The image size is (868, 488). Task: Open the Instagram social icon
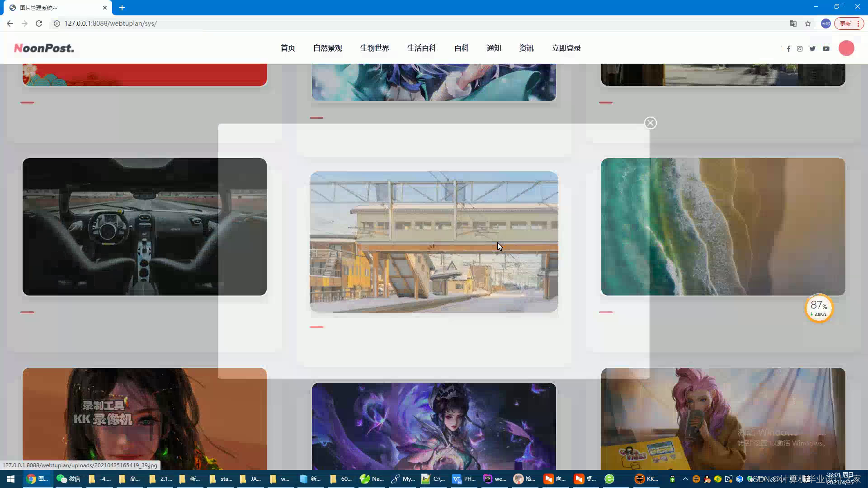coord(800,49)
